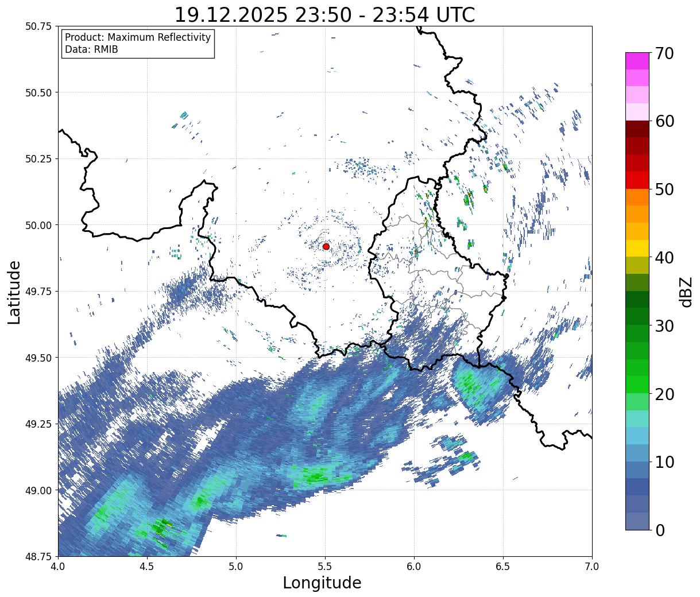The width and height of the screenshot is (700, 597).
Task: Click the longitude tick label "4.5"
Action: 147,566
